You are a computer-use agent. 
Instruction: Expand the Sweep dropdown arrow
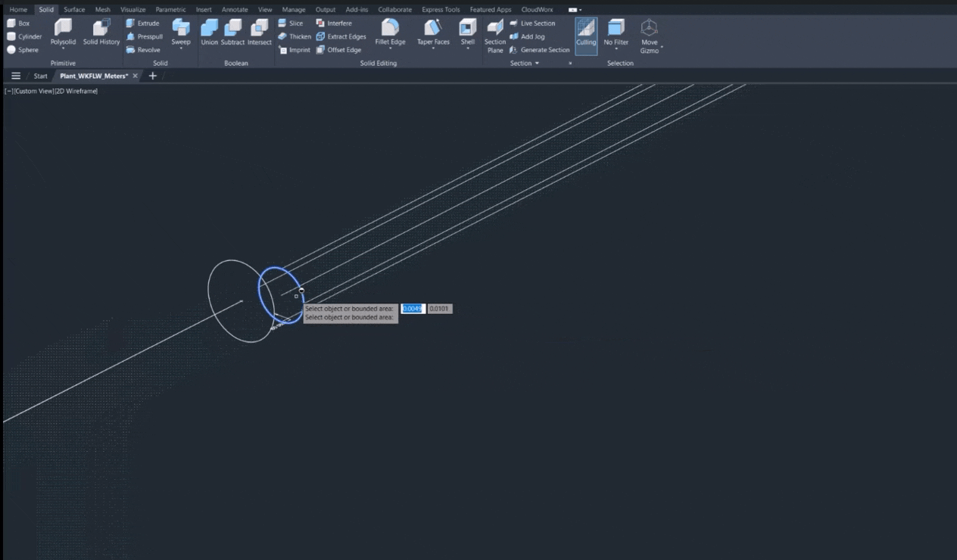point(181,49)
